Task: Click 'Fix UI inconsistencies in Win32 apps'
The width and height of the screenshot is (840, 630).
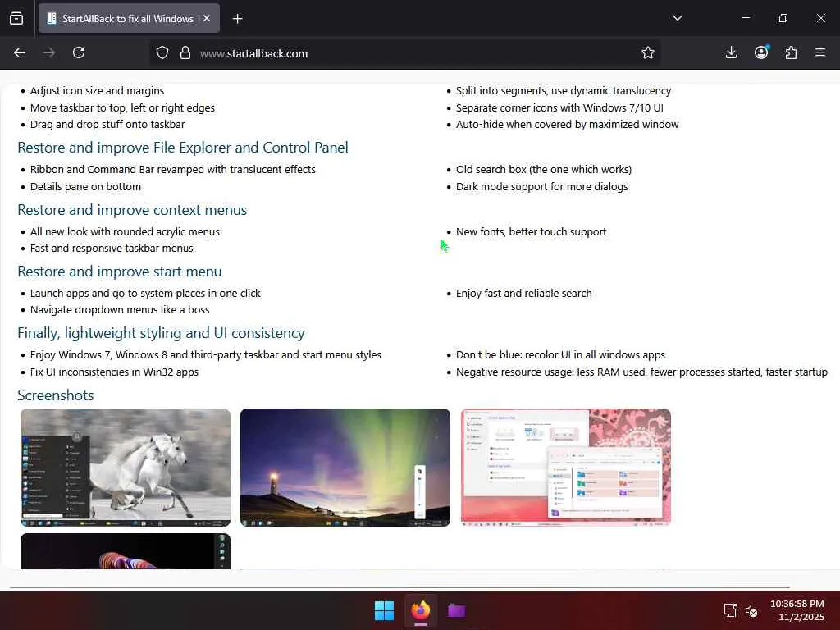Action: [115, 372]
